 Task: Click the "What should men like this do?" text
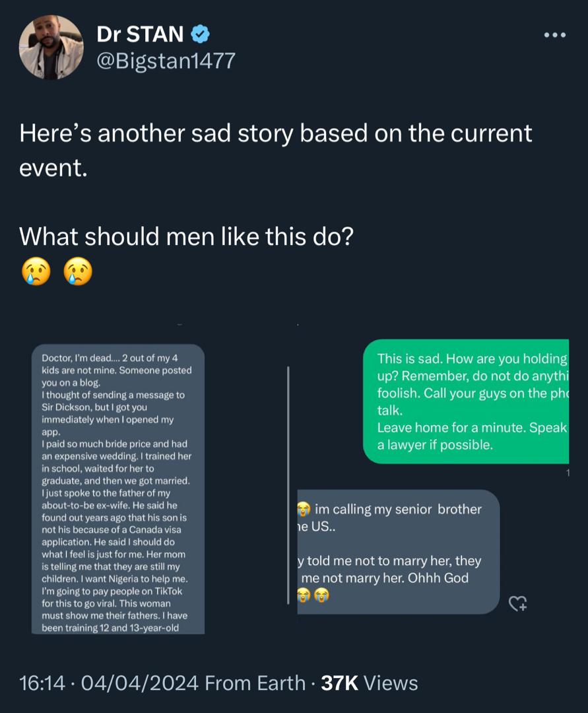[186, 235]
